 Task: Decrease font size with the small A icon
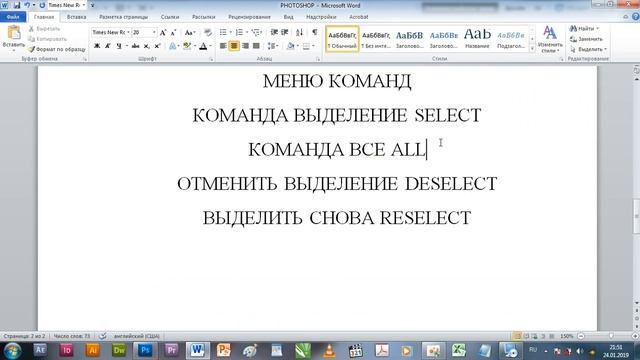click(x=173, y=32)
